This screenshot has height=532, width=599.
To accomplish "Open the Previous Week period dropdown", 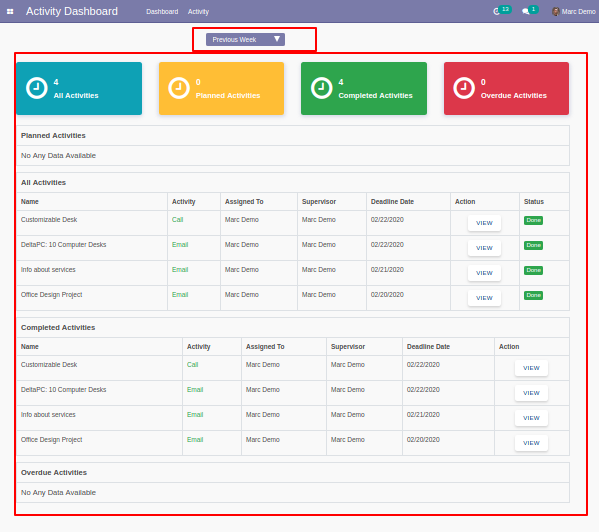I will pos(245,39).
